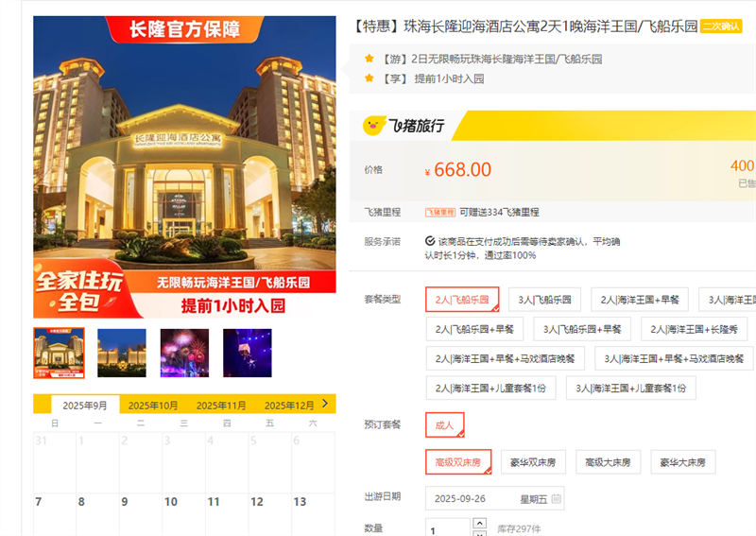Open calendar icon in travel date field
The height and width of the screenshot is (536, 756).
tap(556, 499)
